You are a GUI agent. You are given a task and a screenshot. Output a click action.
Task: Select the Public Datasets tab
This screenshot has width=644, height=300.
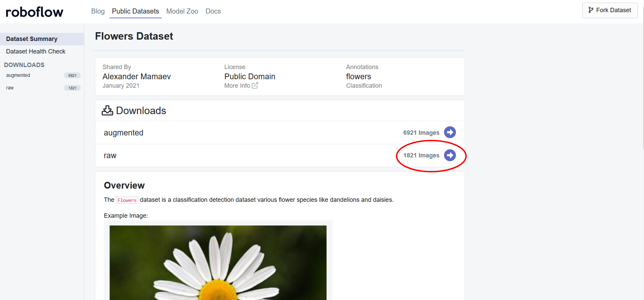coord(136,11)
